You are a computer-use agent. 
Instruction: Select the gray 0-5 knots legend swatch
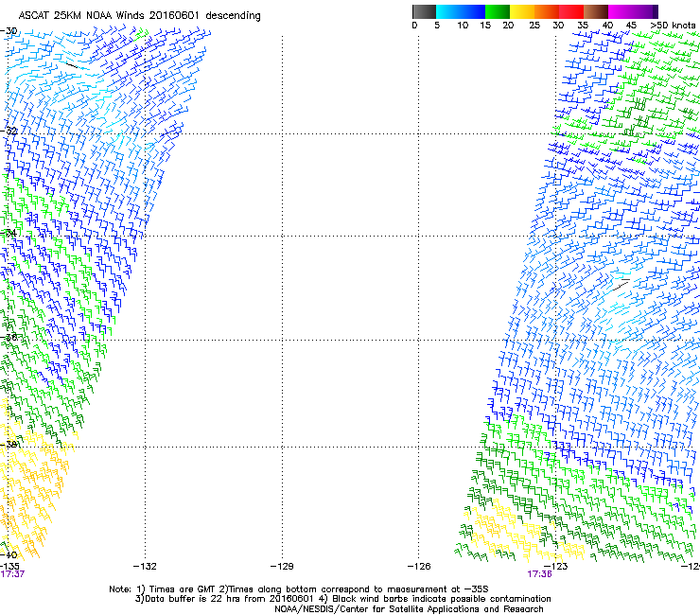tap(424, 11)
